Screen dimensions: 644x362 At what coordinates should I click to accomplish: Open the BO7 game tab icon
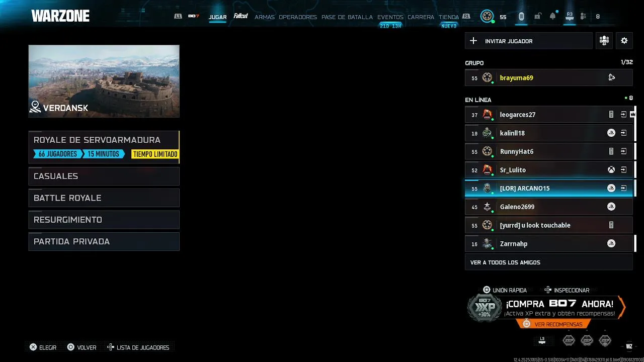[x=194, y=17]
